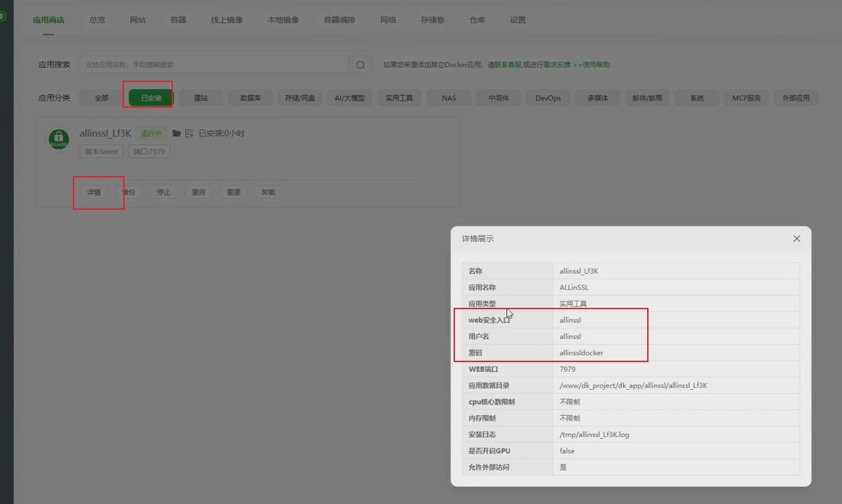This screenshot has width=842, height=504.
Task: Open 详情 for allinssl_Lf3K
Action: (x=93, y=192)
